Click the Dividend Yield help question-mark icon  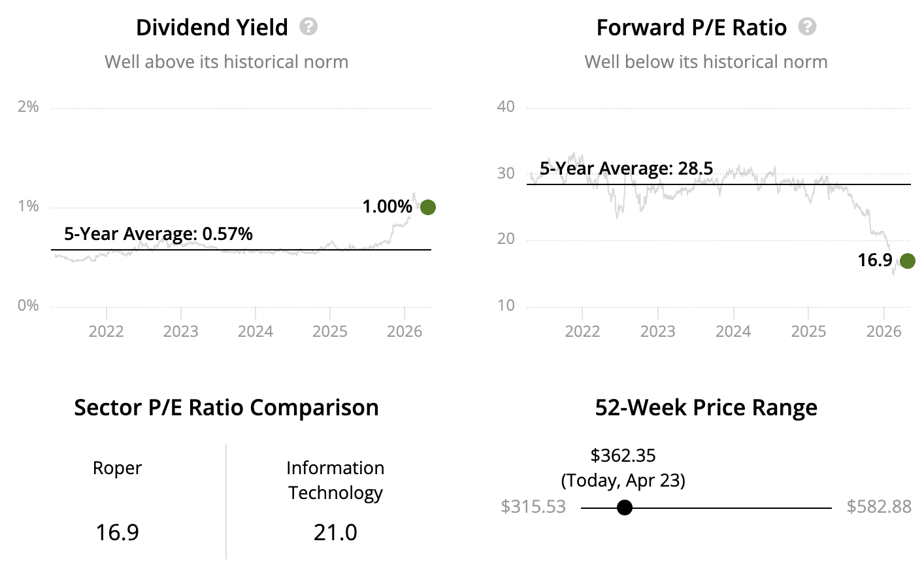pos(308,27)
